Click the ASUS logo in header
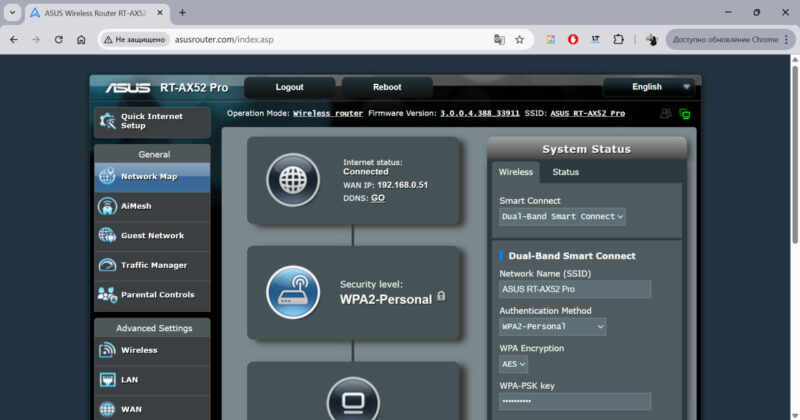This screenshot has height=420, width=800. tap(128, 88)
